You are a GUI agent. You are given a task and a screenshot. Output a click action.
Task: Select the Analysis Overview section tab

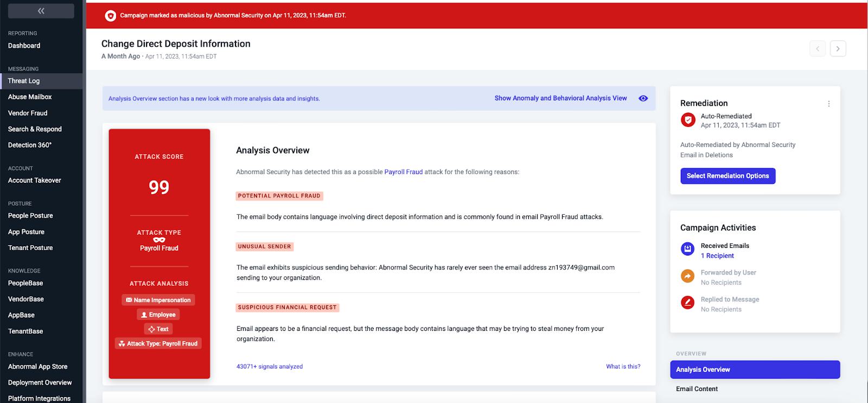755,369
